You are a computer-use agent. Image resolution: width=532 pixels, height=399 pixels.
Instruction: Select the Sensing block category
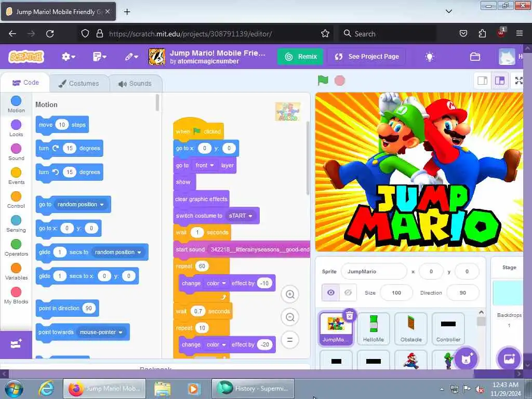tap(16, 223)
